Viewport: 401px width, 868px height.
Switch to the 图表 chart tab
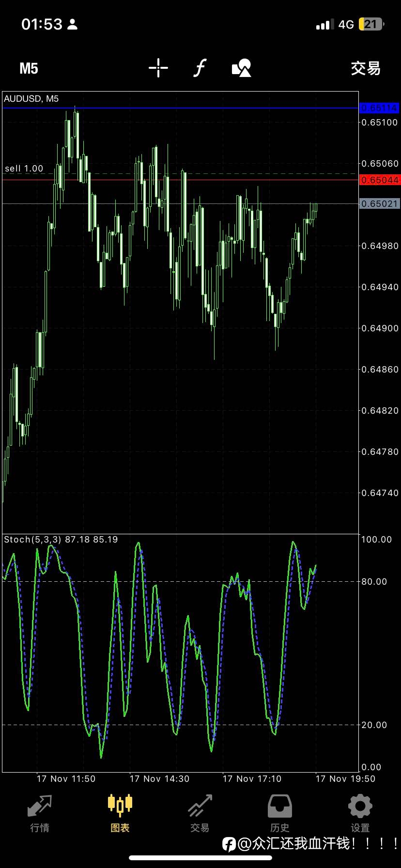pos(120,814)
